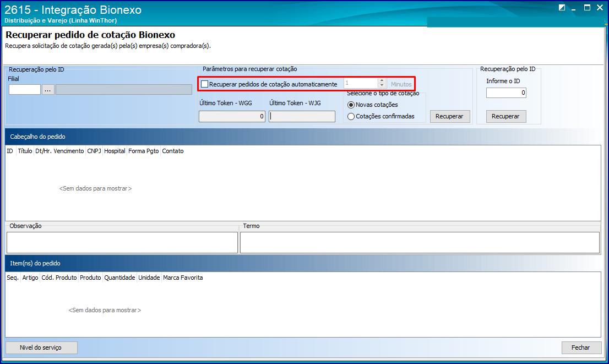Focus the Último Token - WJG field
This screenshot has width=609, height=364.
(x=302, y=117)
